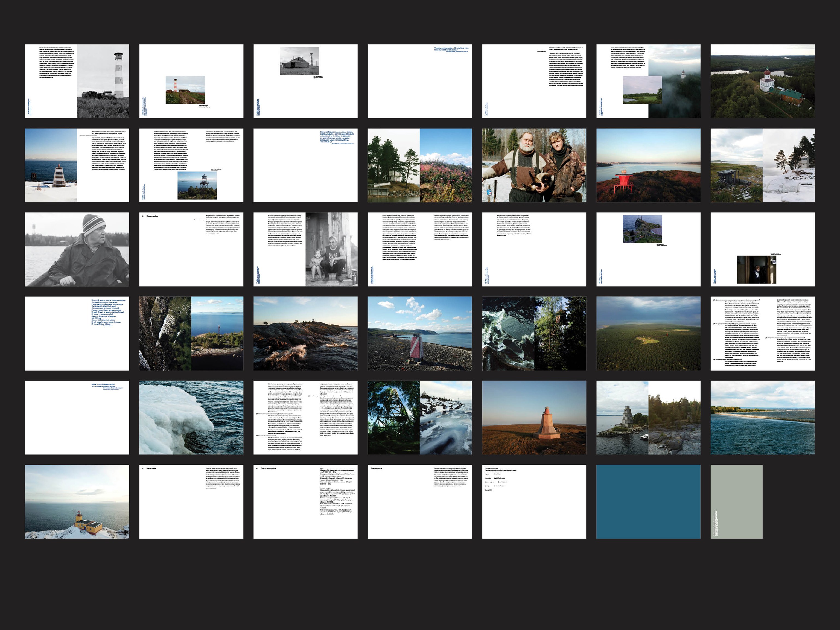Select spread with lattice tower seen from below
The width and height of the screenshot is (840, 630).
pos(420,418)
